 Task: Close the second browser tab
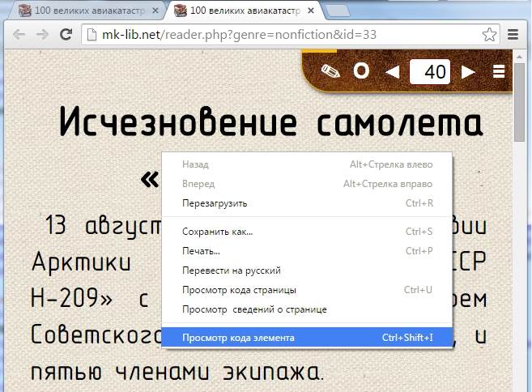pyautogui.click(x=310, y=11)
